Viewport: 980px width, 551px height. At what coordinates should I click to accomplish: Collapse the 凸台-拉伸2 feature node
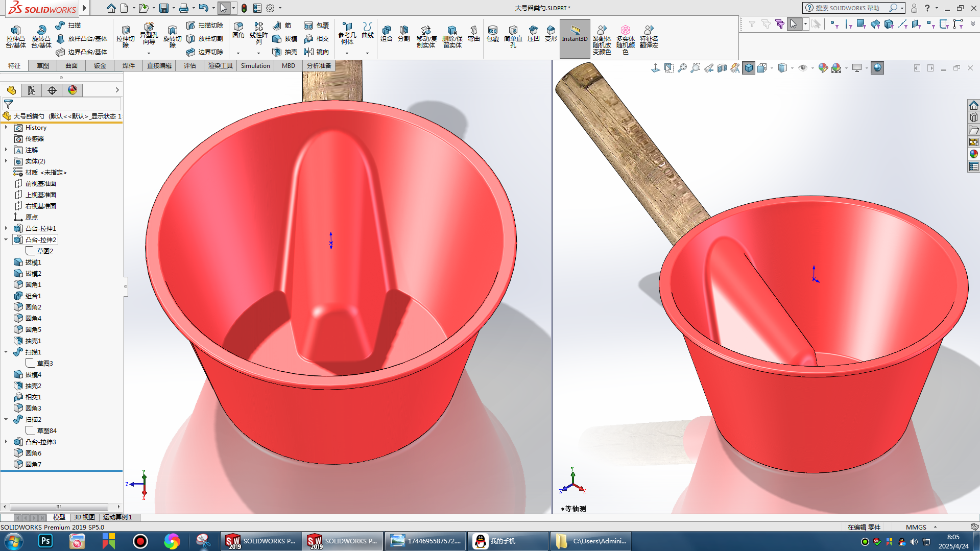(6, 239)
